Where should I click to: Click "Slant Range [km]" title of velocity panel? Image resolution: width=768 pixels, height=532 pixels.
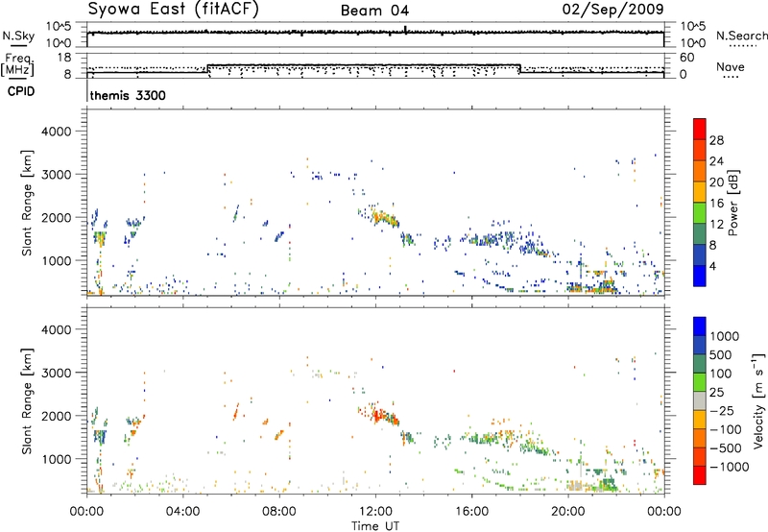pos(27,401)
